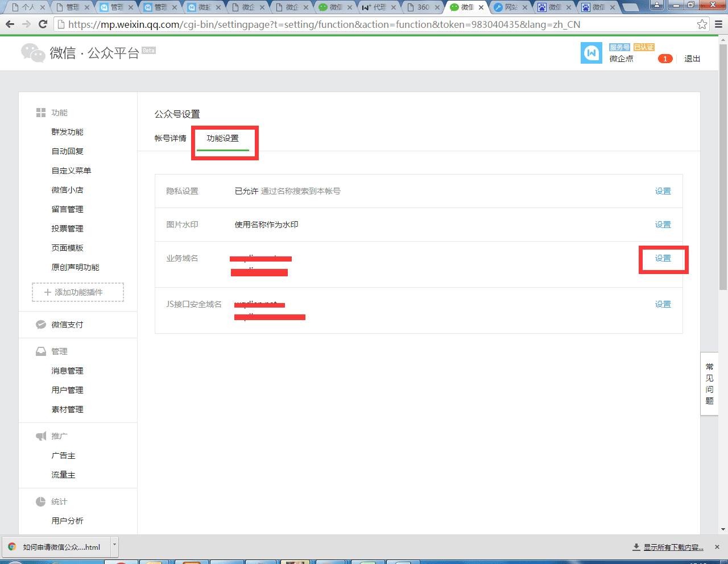Screen dimensions: 728x564
Task: Click 退出 to log out
Action: point(692,59)
